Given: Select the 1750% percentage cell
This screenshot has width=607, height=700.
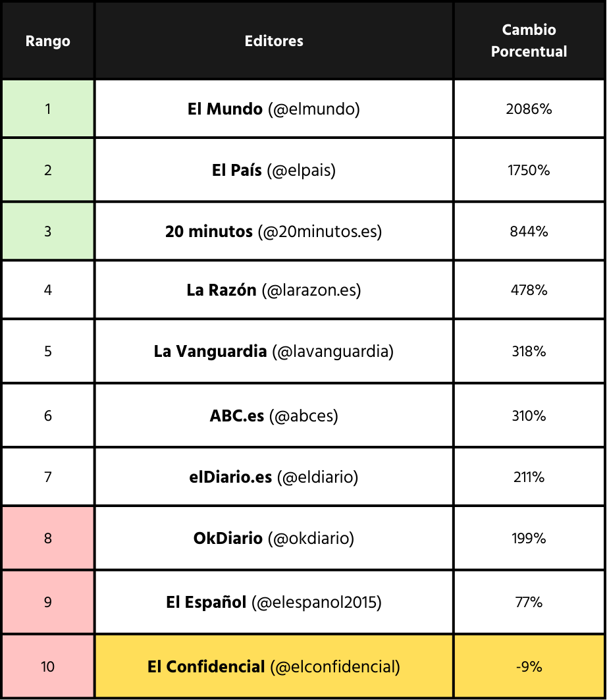Looking at the screenshot, I should [529, 171].
